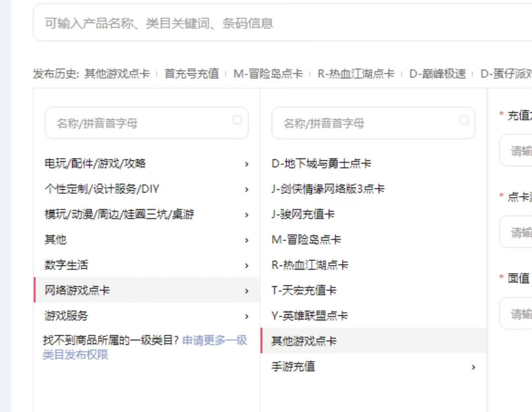Expand the 游戏服务 category arrow

247,316
